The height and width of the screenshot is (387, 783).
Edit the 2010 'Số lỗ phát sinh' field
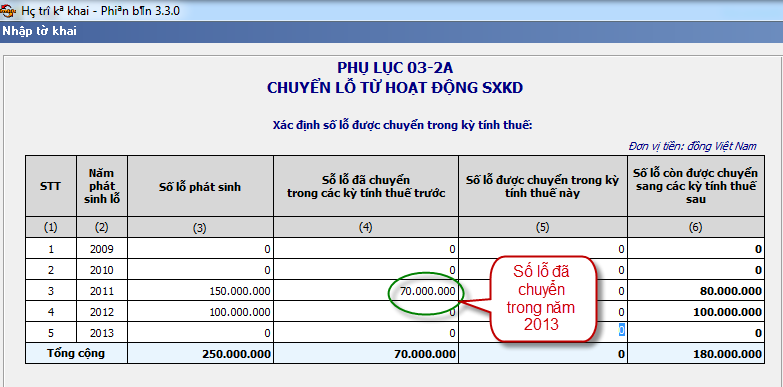(x=200, y=270)
